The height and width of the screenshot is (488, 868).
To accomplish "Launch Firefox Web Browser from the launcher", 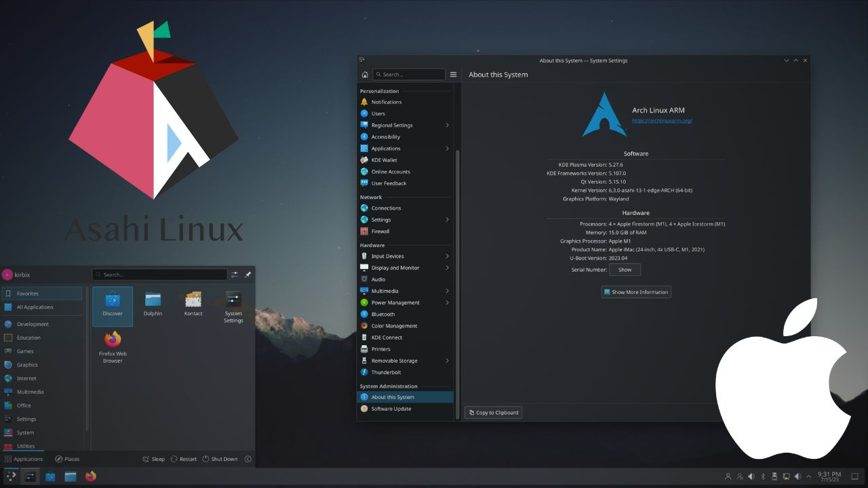I will 112,339.
